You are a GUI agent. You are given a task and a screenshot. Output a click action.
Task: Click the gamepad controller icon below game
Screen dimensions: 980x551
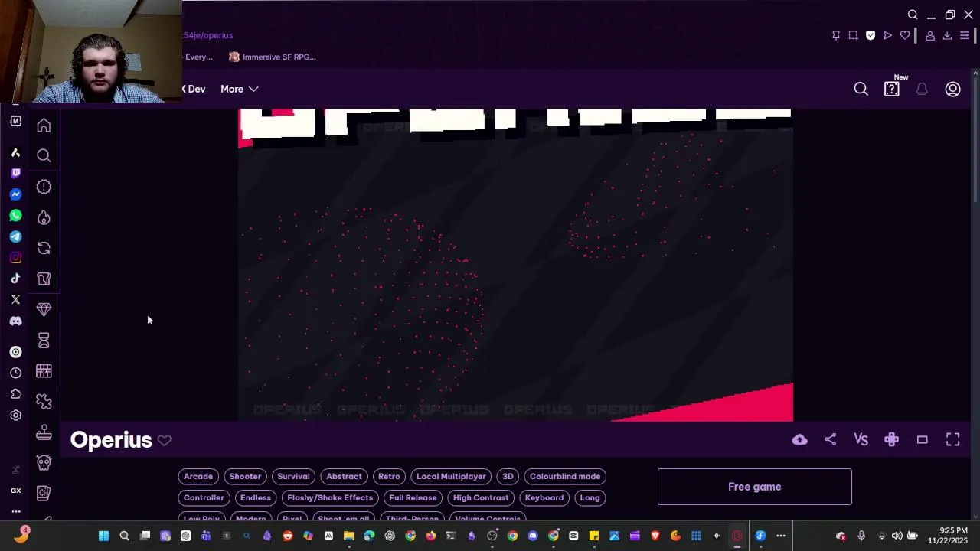891,439
